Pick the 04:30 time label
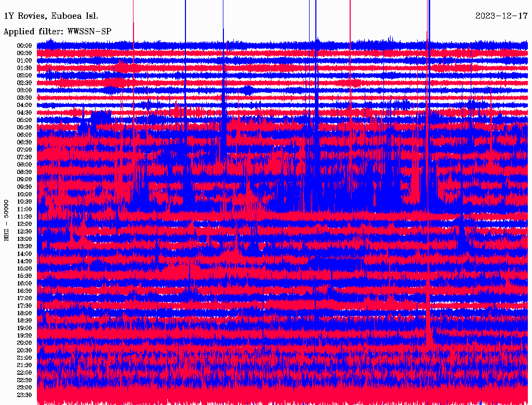Viewport: 532px width, 405px height. 24,113
